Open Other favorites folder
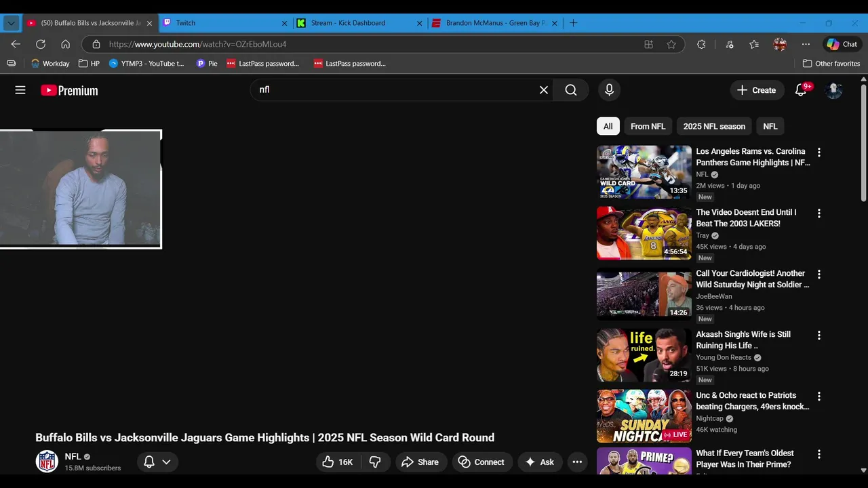 [831, 64]
